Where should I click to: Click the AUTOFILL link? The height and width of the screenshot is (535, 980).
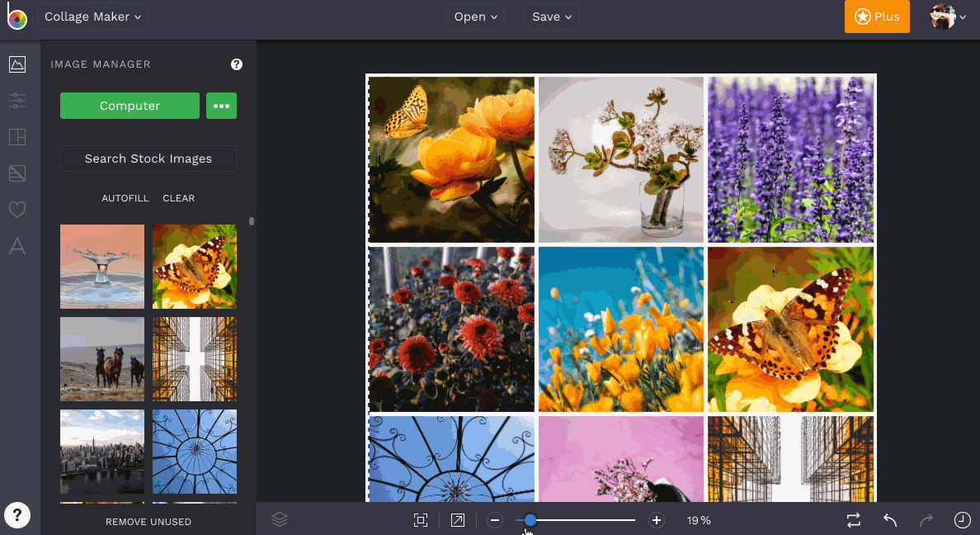(x=125, y=198)
